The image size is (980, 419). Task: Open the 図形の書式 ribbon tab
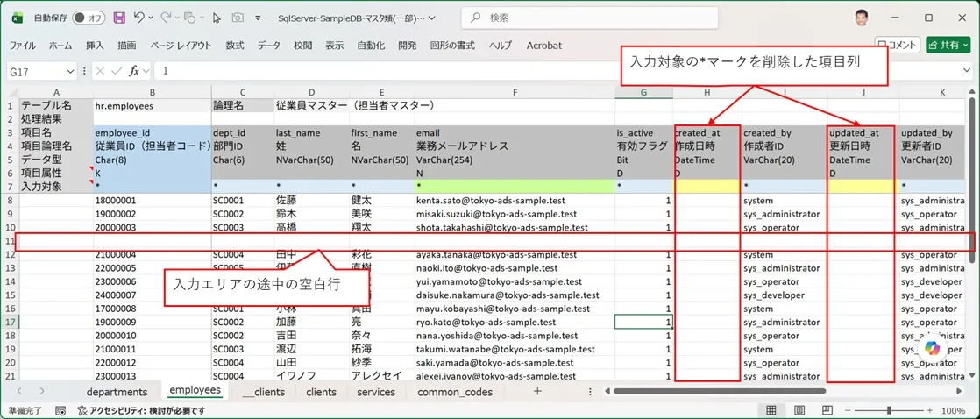pyautogui.click(x=452, y=45)
